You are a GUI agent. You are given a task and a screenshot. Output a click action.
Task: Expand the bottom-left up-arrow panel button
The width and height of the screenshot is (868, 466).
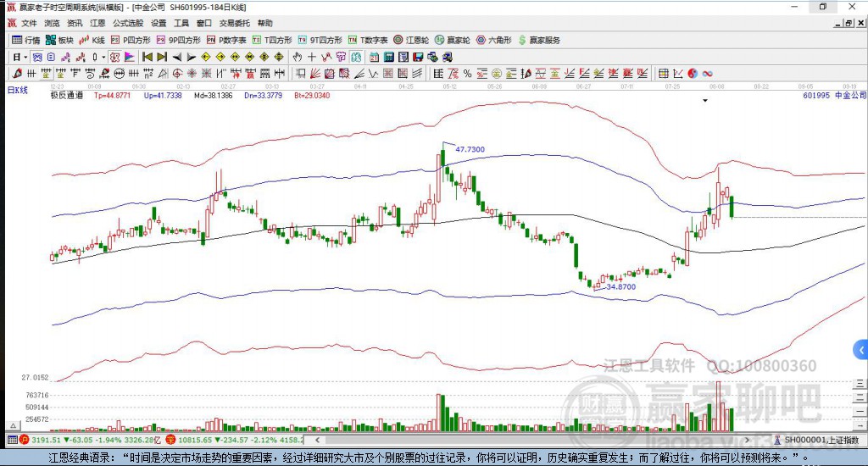tap(13, 425)
